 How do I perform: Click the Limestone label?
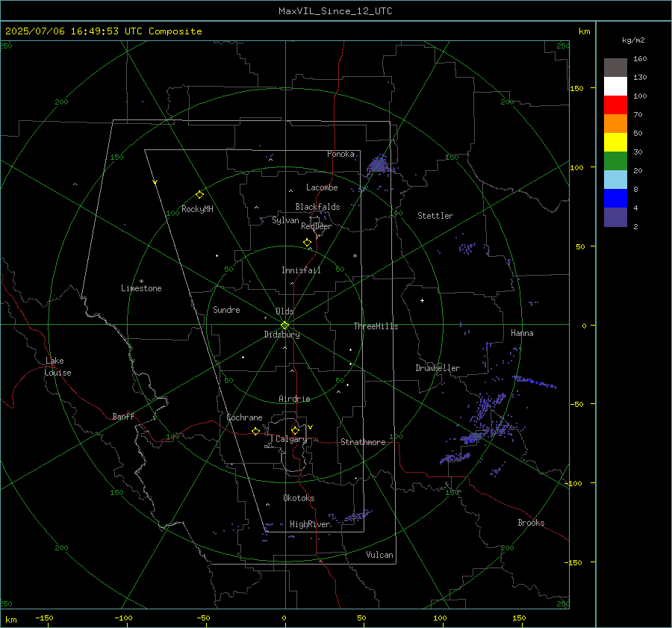tap(141, 288)
